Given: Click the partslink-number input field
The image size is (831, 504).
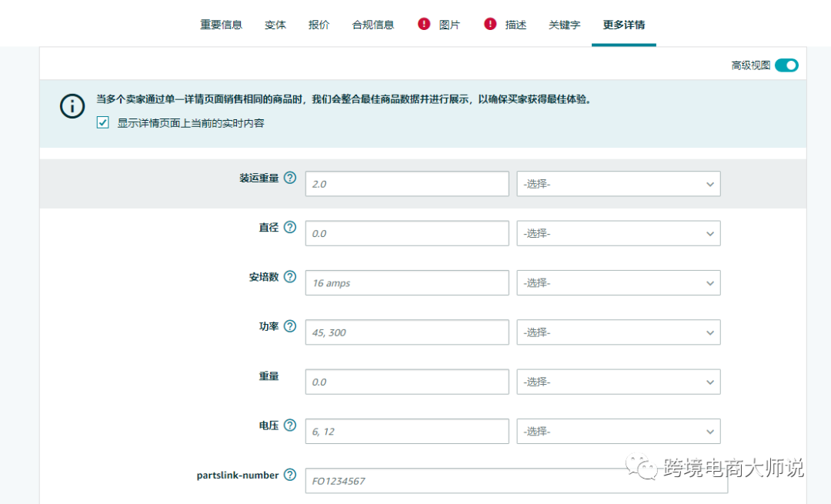Looking at the screenshot, I should click(516, 480).
